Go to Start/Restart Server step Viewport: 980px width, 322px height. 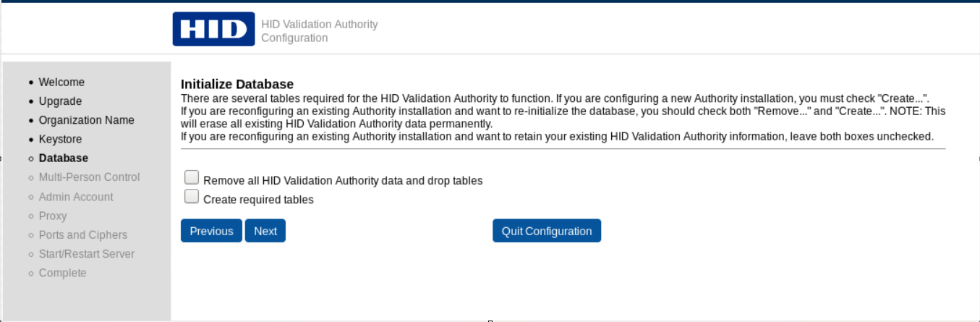(87, 254)
